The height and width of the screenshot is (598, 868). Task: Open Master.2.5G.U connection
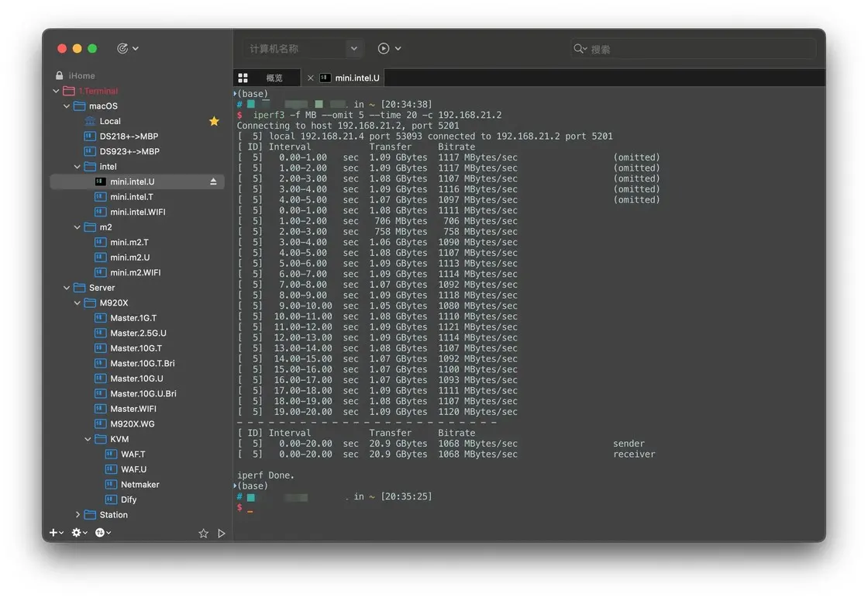(x=139, y=333)
